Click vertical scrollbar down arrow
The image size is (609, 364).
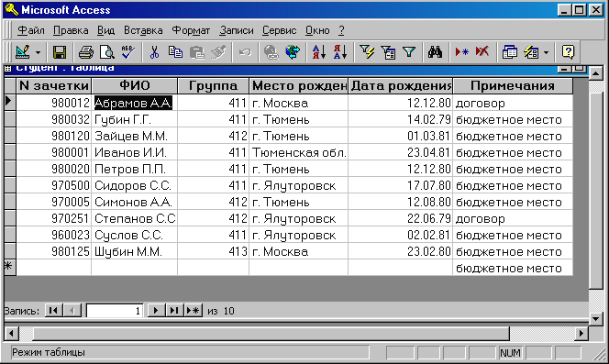click(596, 319)
